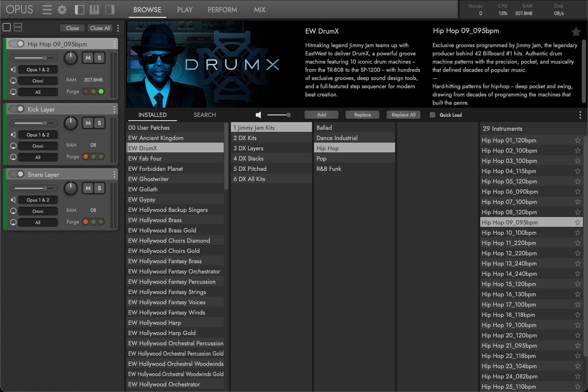This screenshot has width=588, height=392.
Task: Solo the Hip Hop 09_095bpm instrument
Action: [99, 58]
